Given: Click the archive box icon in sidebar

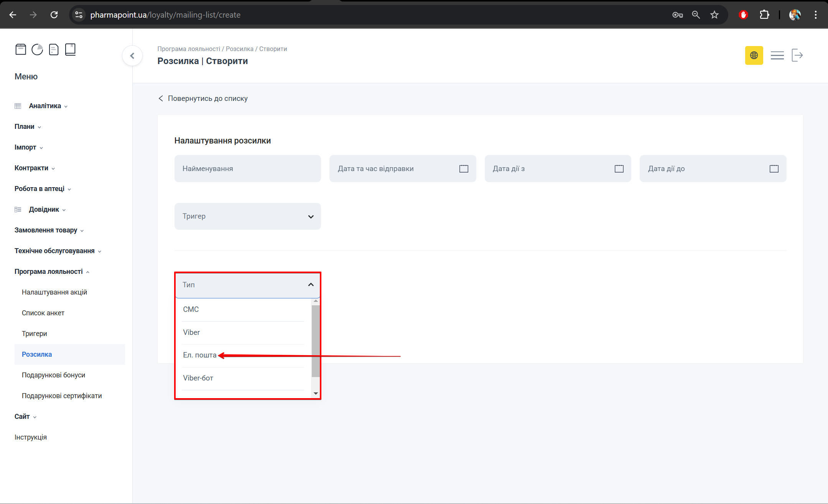Looking at the screenshot, I should point(21,49).
